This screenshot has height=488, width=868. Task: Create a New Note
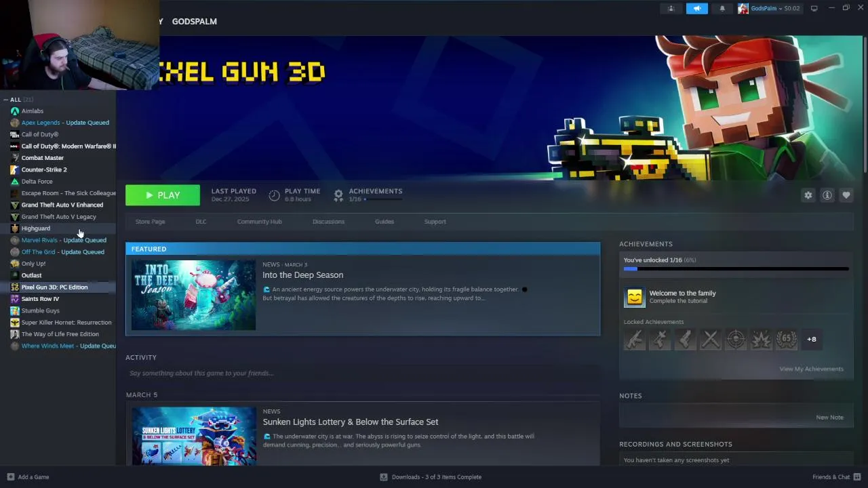(x=829, y=418)
